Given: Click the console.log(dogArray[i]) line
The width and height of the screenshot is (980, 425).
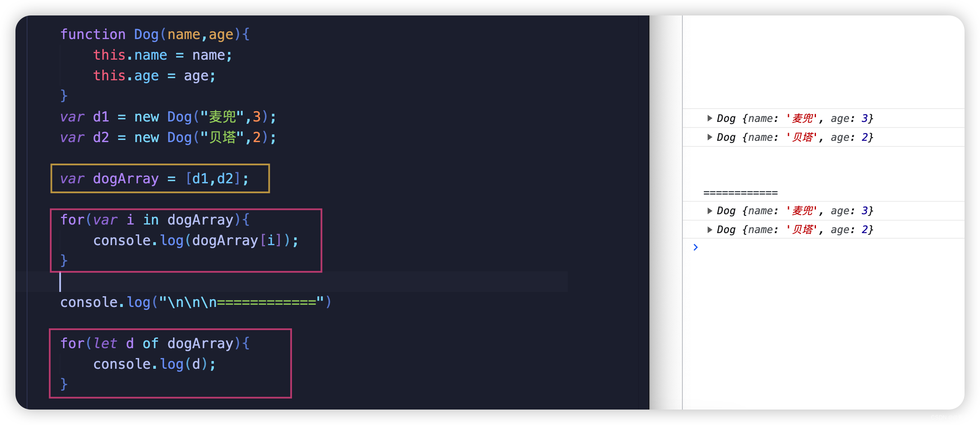Looking at the screenshot, I should pyautogui.click(x=196, y=240).
